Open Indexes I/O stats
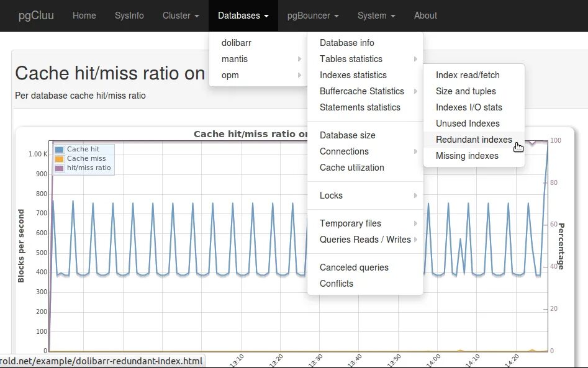Screen dimensions: 588x368 [474, 107]
